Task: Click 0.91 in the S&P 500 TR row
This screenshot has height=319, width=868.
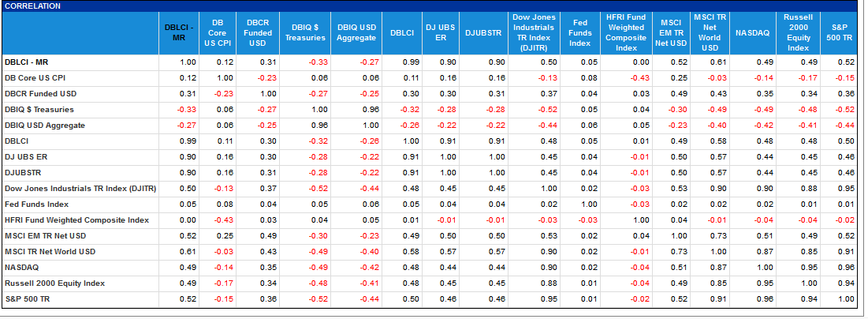Action: point(717,299)
